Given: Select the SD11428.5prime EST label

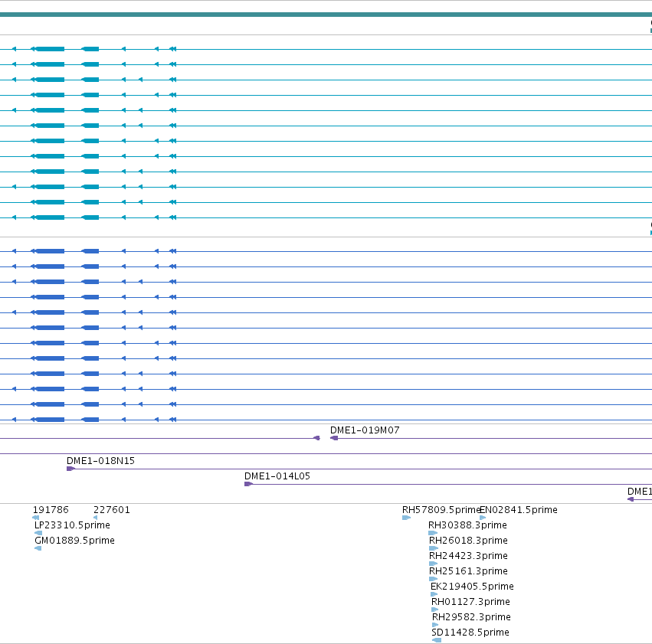Looking at the screenshot, I should pos(470,633).
